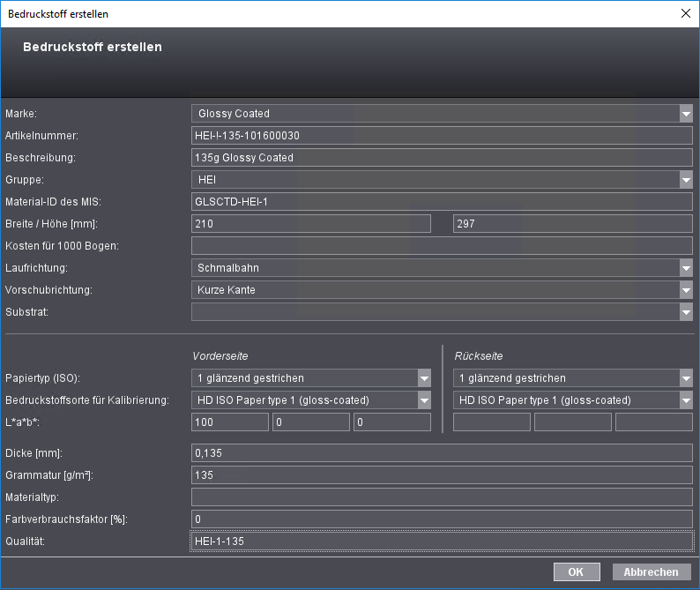The image size is (700, 590).
Task: Click the L*a*b* label
Action: (22, 422)
